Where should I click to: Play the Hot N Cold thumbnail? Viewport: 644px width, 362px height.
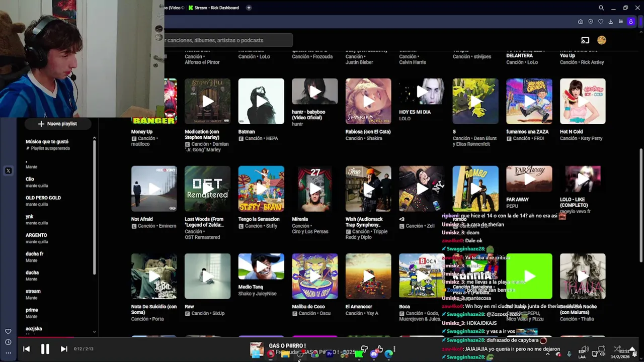[583, 101]
